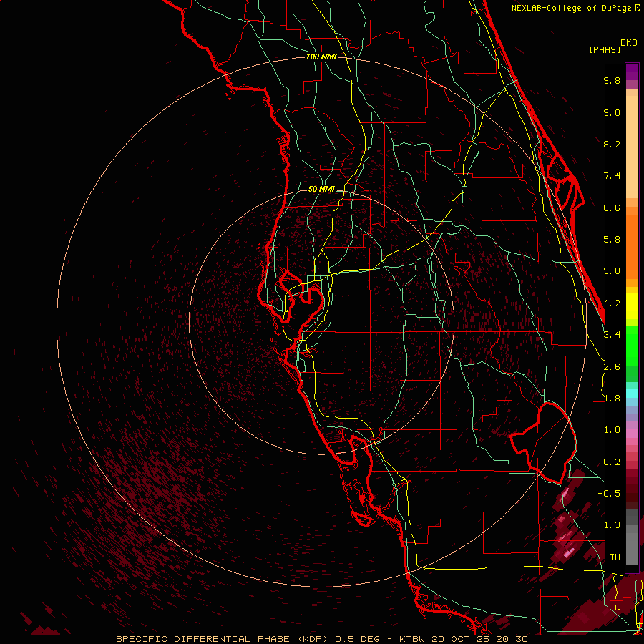Image resolution: width=644 pixels, height=644 pixels.
Task: Pick the yellow segment of the color bar
Action: pyautogui.click(x=632, y=306)
